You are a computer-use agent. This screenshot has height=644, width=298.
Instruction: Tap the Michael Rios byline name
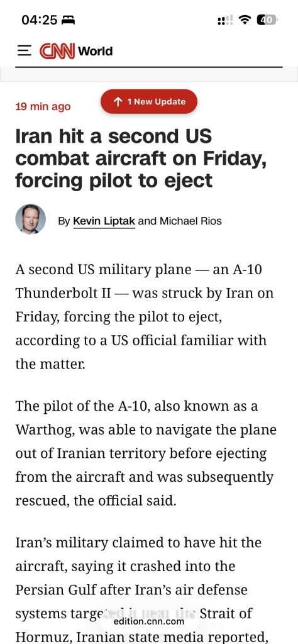point(190,221)
